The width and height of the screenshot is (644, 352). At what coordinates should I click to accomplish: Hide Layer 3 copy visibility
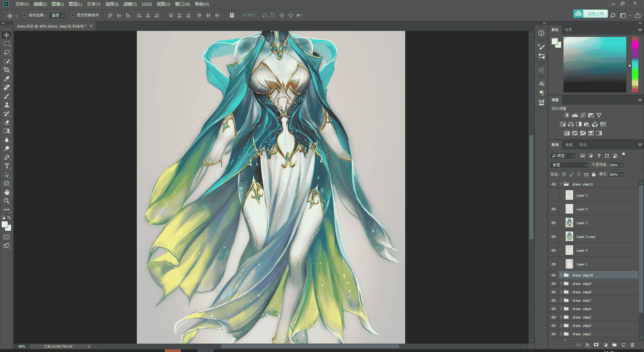pyautogui.click(x=553, y=236)
